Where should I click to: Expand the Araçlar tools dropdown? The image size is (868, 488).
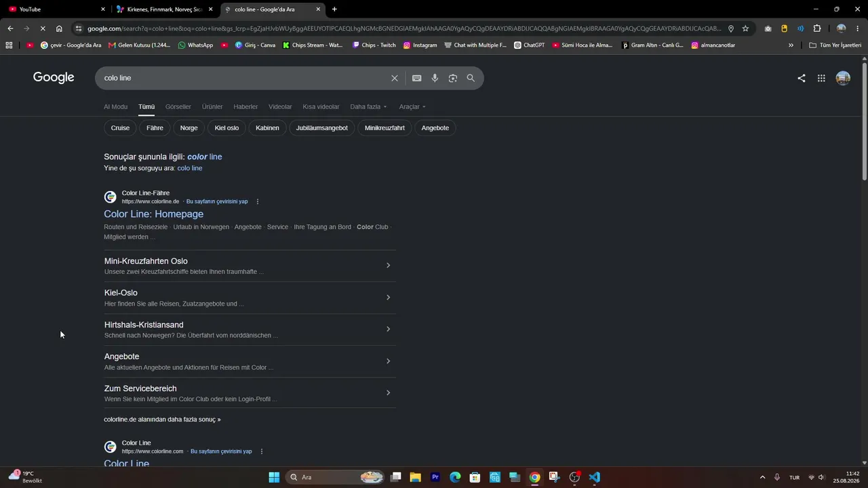click(412, 106)
